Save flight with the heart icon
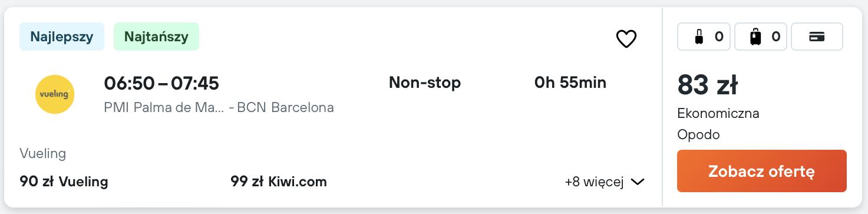Viewport: 868px width, 214px height. (x=626, y=39)
